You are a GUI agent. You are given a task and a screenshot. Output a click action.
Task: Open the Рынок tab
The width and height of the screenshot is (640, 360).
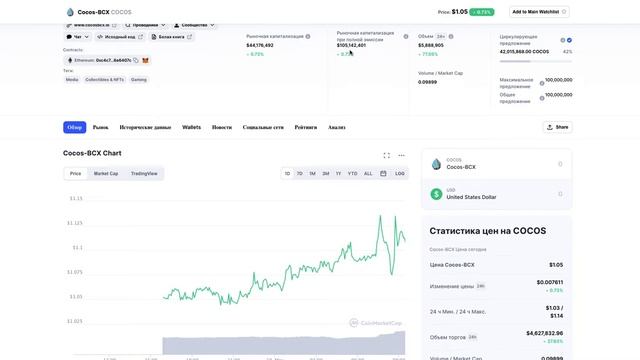(100, 127)
